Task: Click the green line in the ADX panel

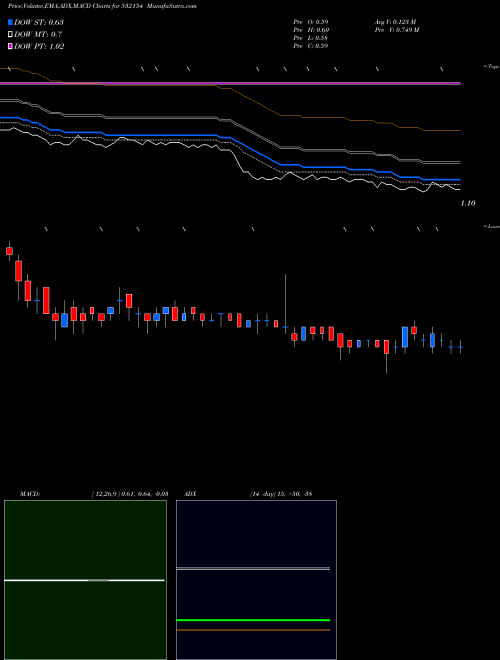Action: pyautogui.click(x=253, y=620)
